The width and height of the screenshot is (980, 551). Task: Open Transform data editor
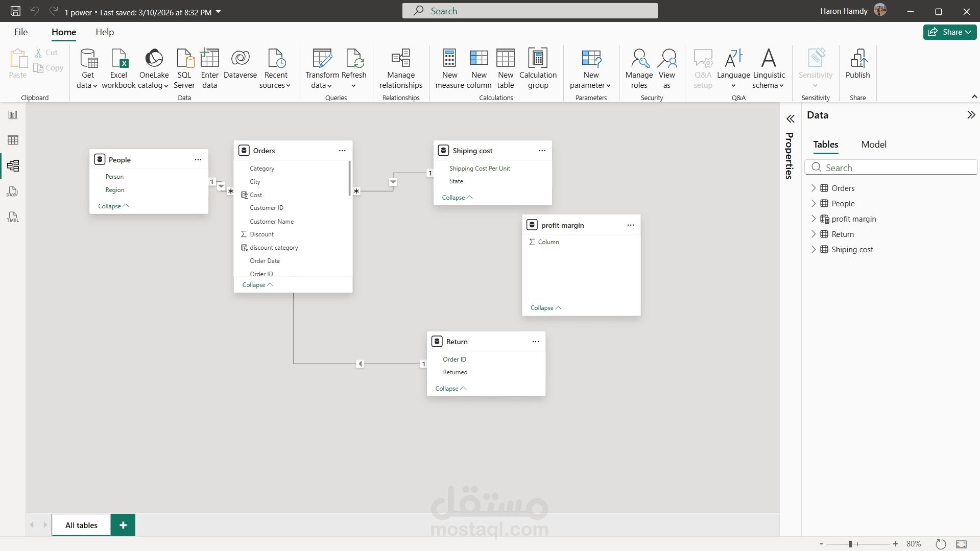pos(322,69)
